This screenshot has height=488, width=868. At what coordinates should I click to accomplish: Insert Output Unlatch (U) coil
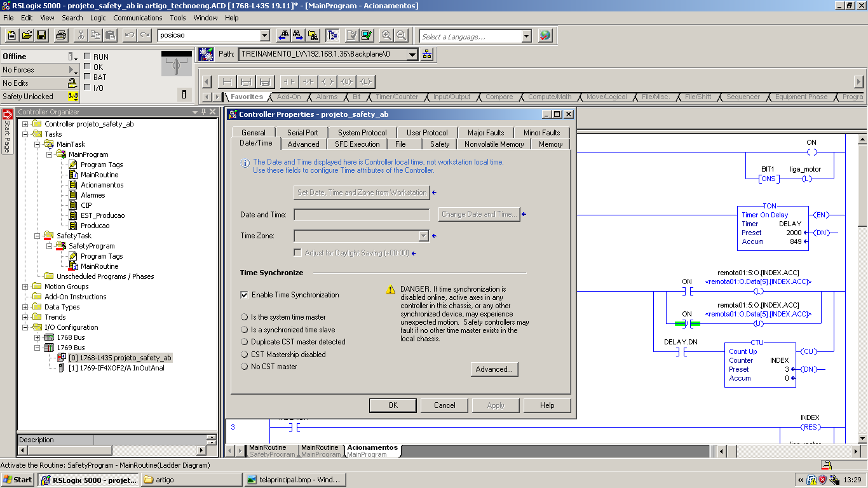pos(346,81)
